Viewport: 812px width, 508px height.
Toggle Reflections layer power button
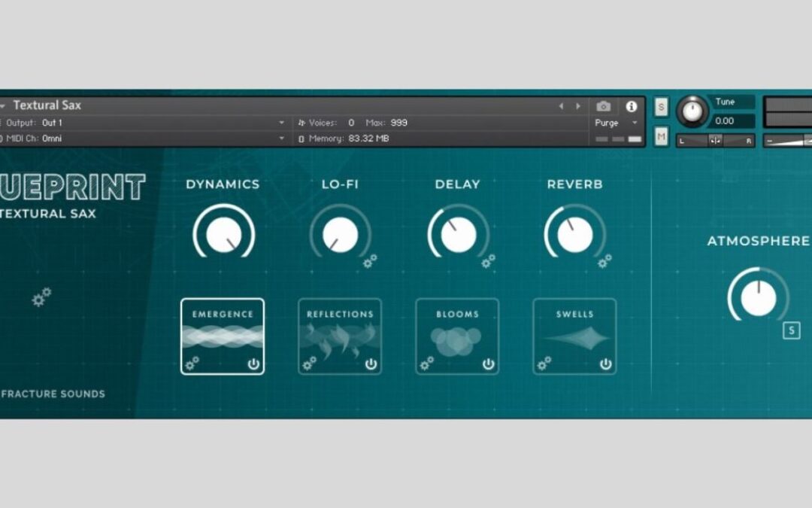(371, 364)
